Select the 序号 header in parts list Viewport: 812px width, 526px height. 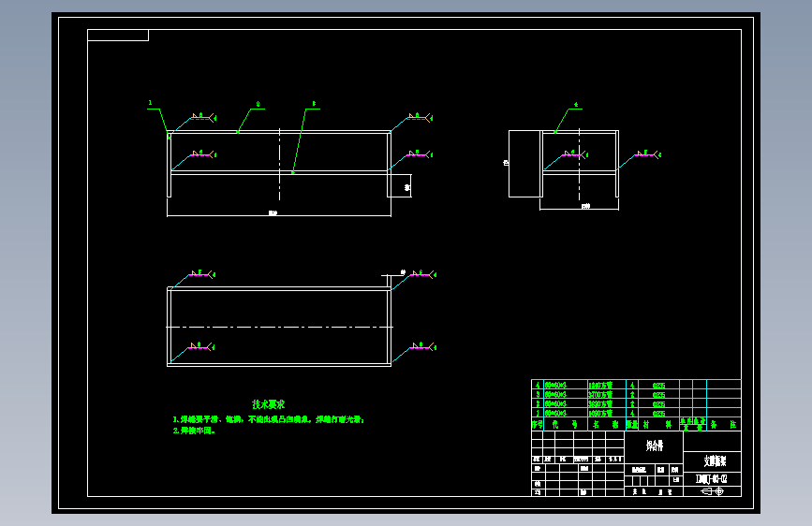pos(537,425)
